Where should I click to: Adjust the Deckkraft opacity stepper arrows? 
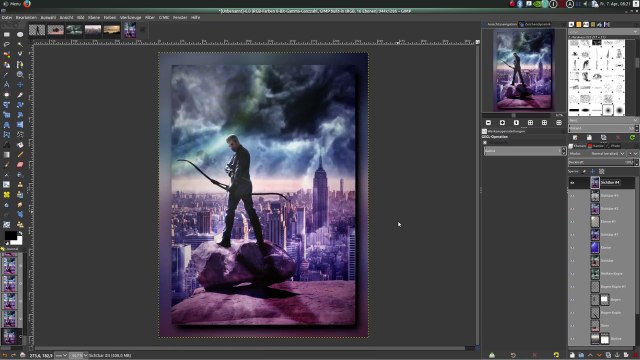pyautogui.click(x=636, y=162)
